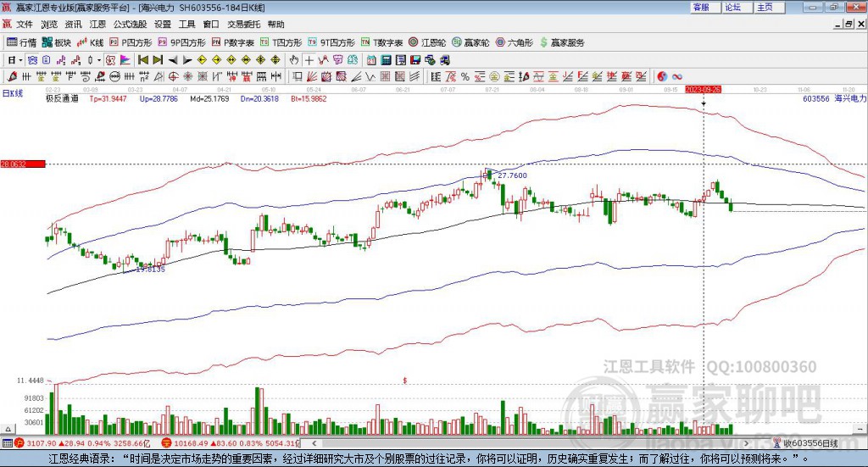This screenshot has height=467, width=868.
Task: Click the red floppy disk save icon
Action: click(x=415, y=60)
